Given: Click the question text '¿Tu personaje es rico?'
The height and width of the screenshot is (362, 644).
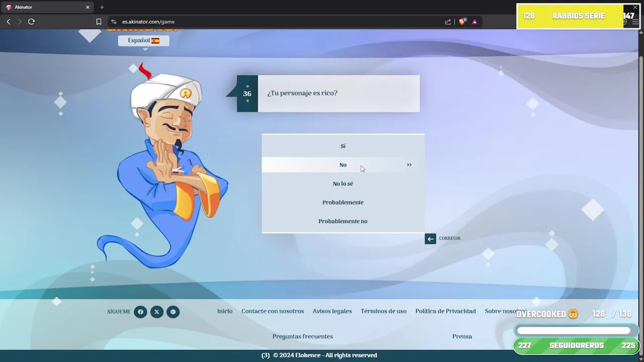Looking at the screenshot, I should pyautogui.click(x=302, y=94).
